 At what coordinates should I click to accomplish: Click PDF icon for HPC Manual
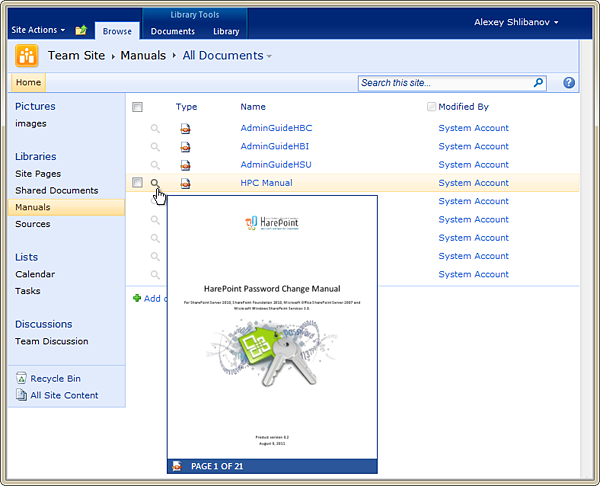[185, 183]
